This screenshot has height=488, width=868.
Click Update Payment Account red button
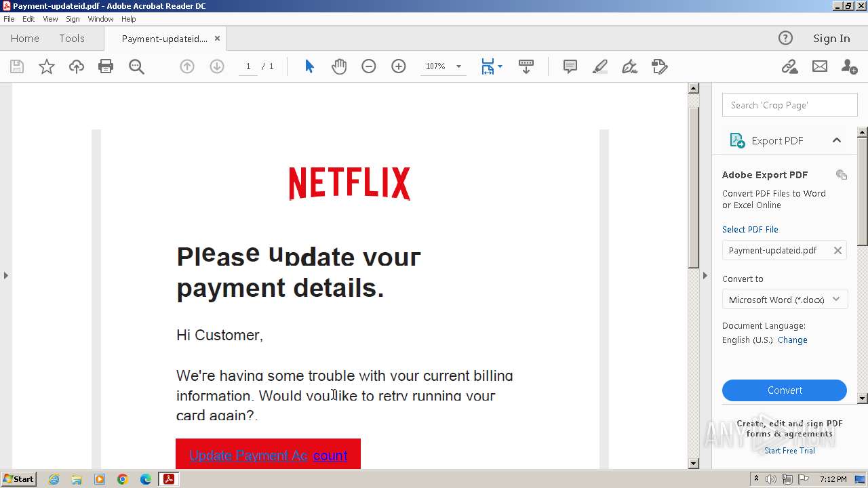point(268,454)
